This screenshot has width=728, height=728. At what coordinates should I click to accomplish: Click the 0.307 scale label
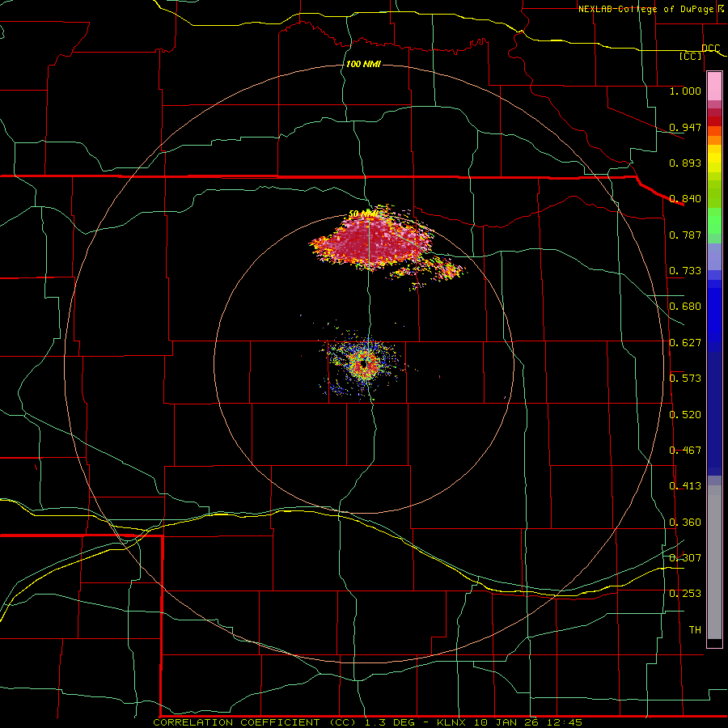coord(685,557)
